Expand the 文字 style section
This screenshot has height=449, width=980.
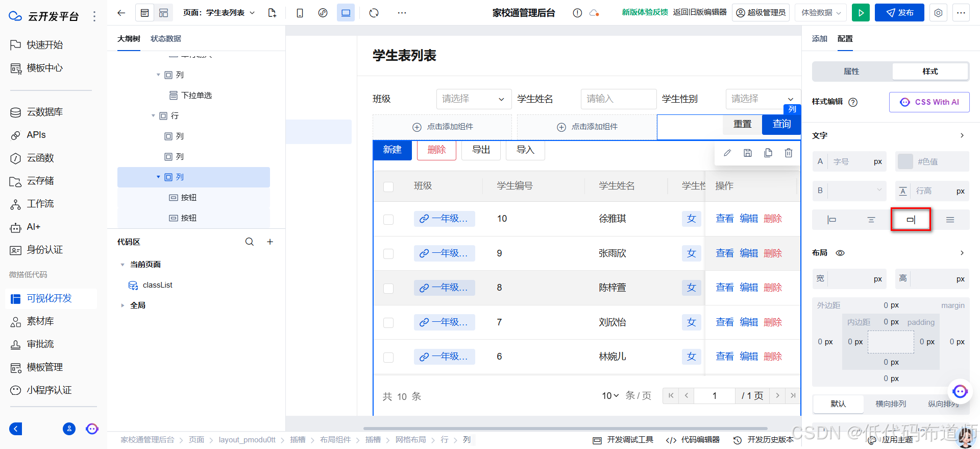pyautogui.click(x=962, y=135)
